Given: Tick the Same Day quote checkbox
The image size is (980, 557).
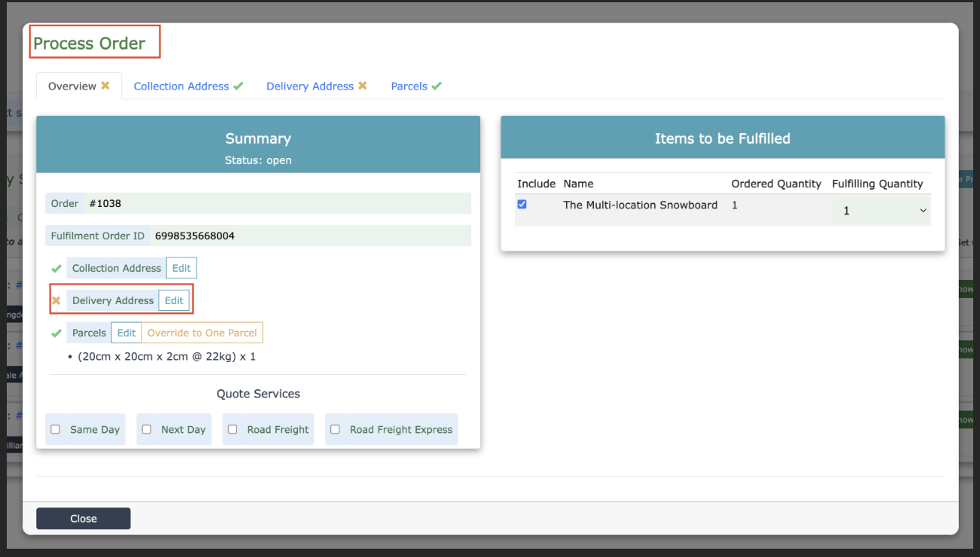Looking at the screenshot, I should click(x=56, y=429).
